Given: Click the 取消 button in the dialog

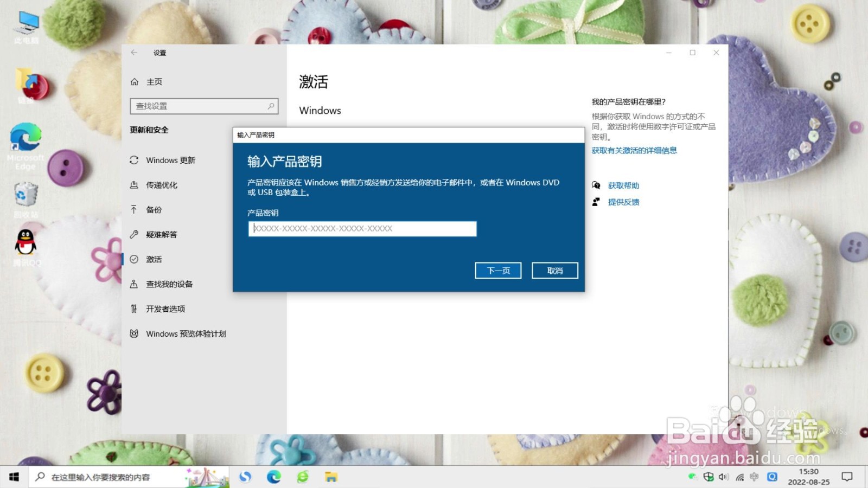Looking at the screenshot, I should tap(555, 271).
